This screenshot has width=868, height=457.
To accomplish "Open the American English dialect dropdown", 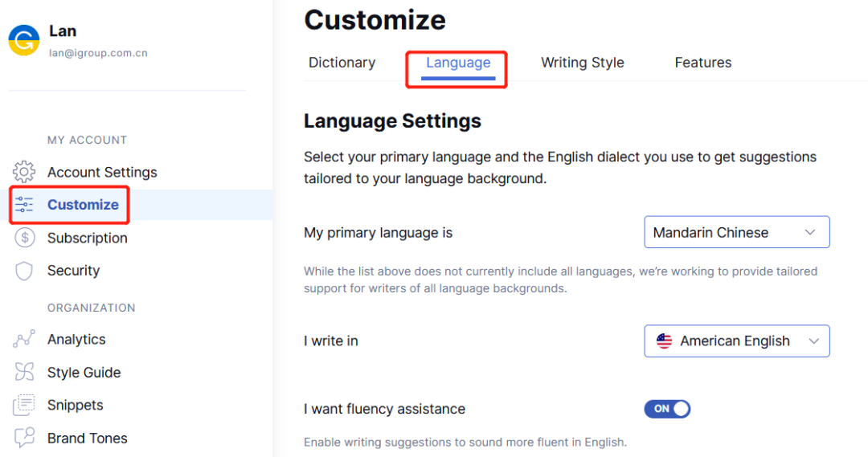I will point(735,341).
